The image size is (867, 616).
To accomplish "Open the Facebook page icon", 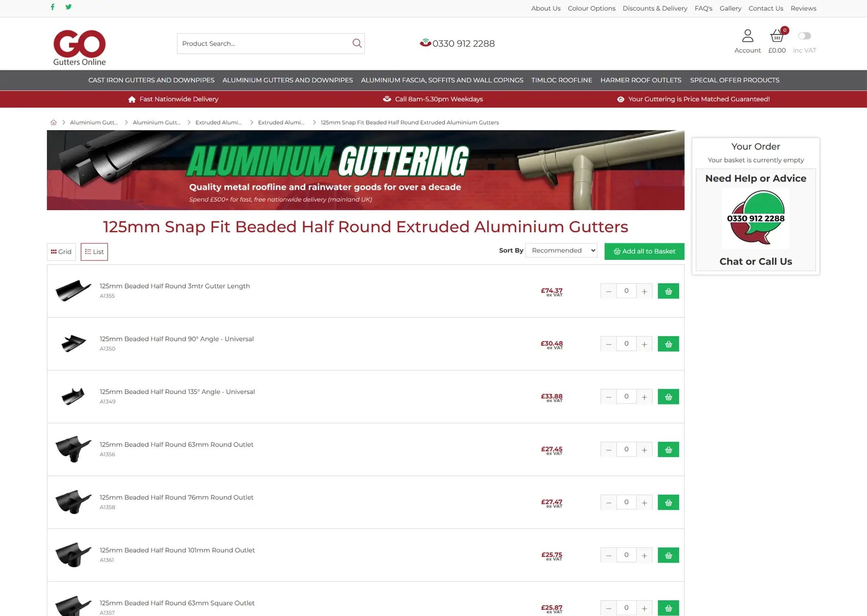I will click(x=53, y=7).
